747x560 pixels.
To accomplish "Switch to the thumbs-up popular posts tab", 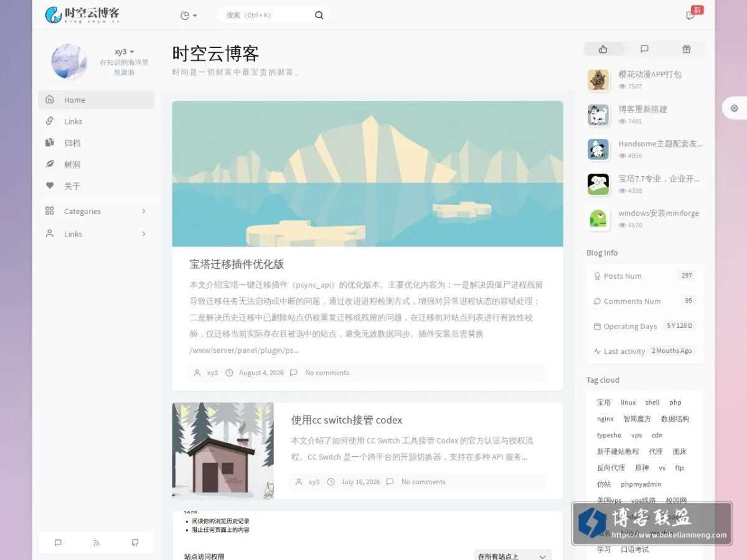I will pos(603,49).
